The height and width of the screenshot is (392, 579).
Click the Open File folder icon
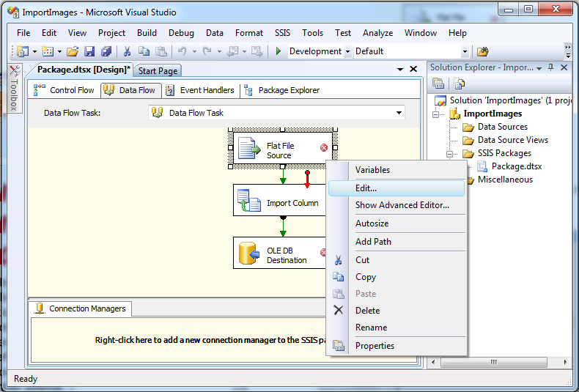coord(73,51)
